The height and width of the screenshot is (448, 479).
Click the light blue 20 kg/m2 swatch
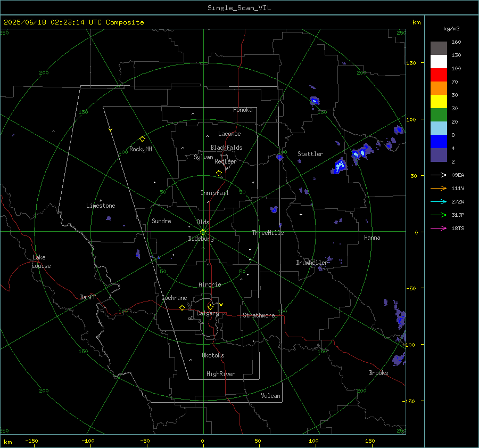tap(439, 128)
